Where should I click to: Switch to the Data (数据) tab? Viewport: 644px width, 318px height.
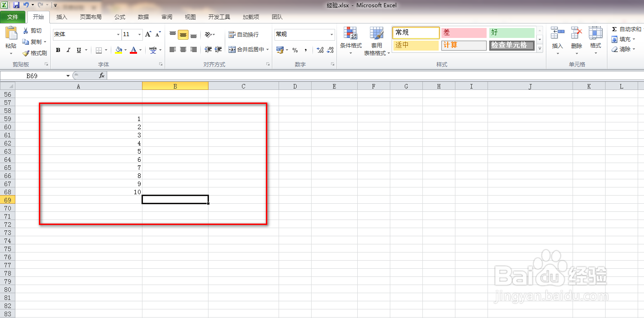(x=143, y=17)
